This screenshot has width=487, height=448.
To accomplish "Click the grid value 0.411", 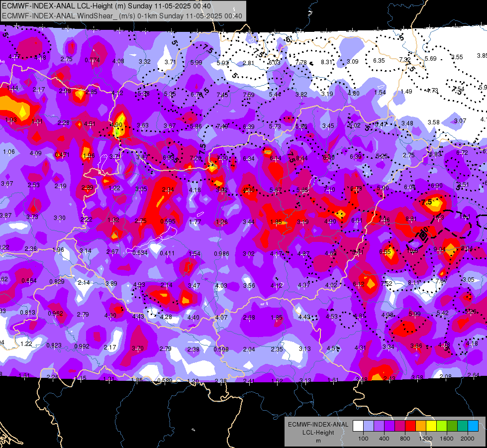I will (167, 253).
